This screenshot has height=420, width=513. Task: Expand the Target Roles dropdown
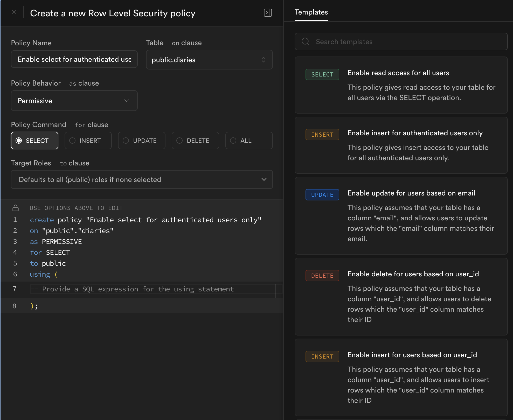click(x=142, y=179)
